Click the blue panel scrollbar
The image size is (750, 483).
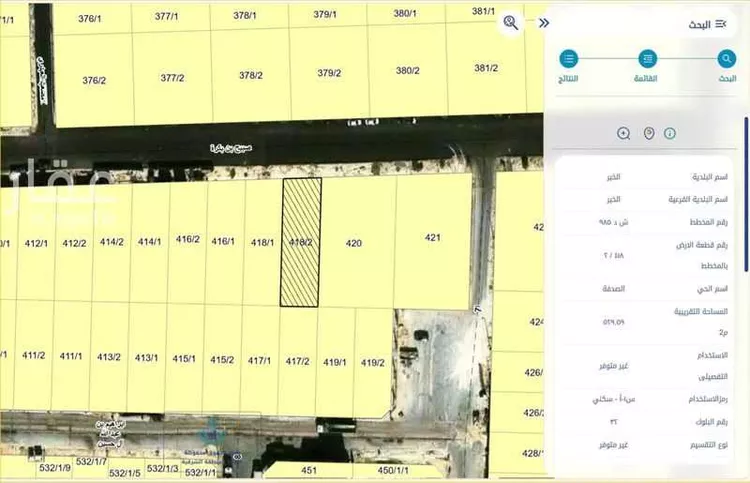coord(746,194)
